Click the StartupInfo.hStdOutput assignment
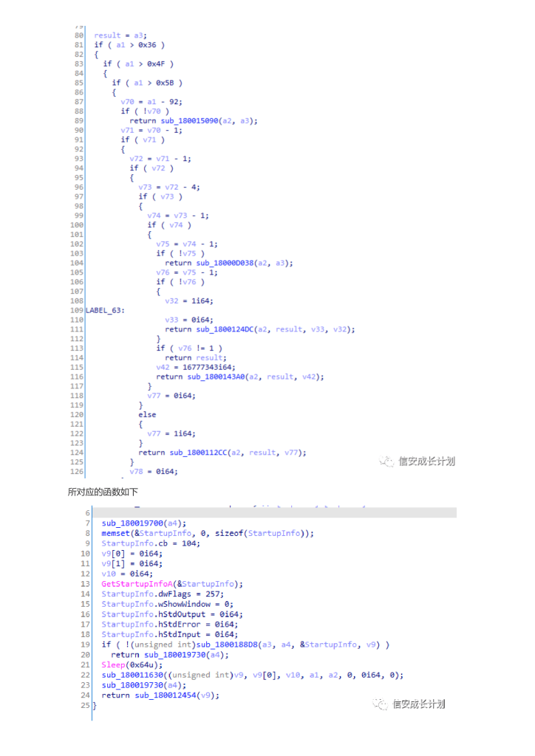This screenshot has width=535, height=756. click(172, 614)
